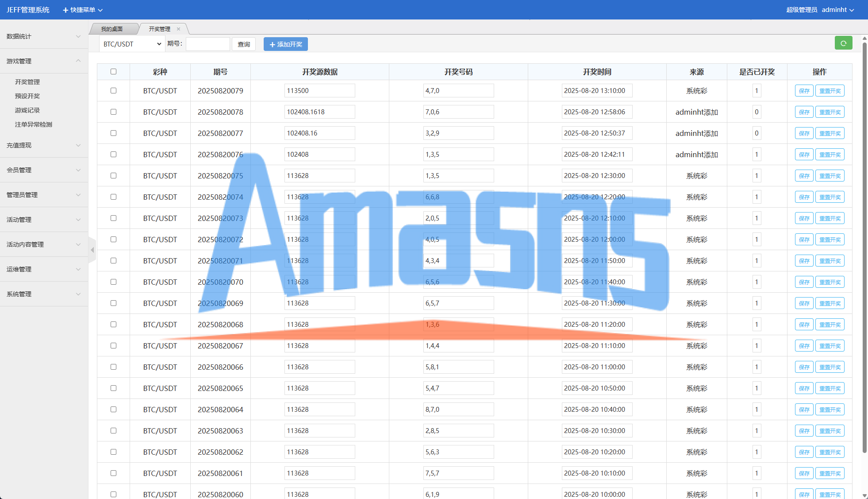Viewport: 868px width, 499px height.
Task: Open 预设开奖 in the sidebar
Action: click(x=27, y=96)
